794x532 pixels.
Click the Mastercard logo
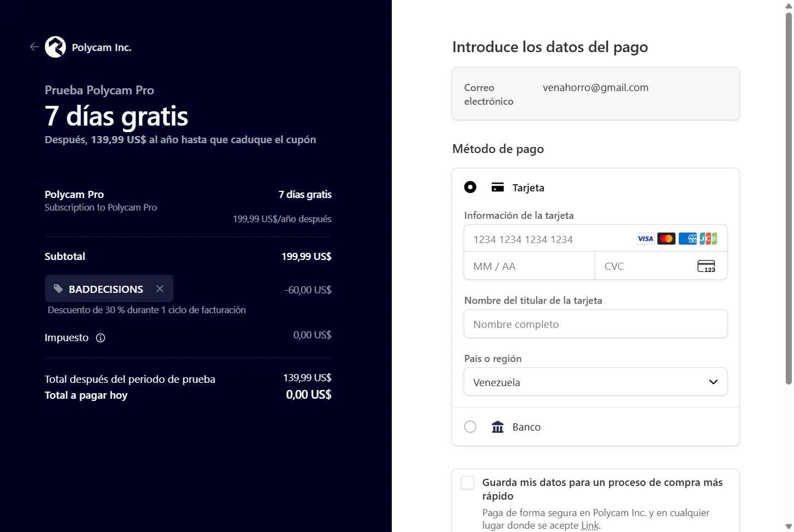pos(666,239)
